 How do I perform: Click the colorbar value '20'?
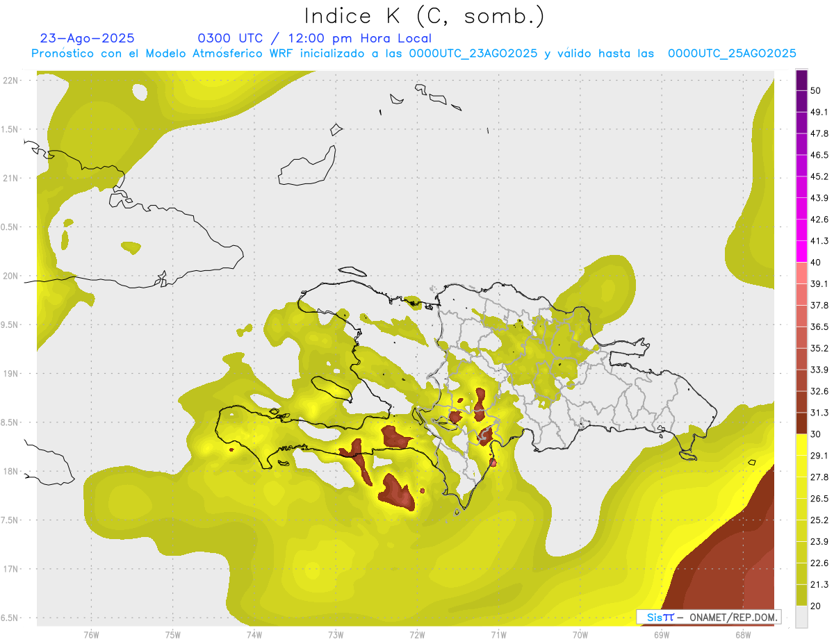point(817,606)
